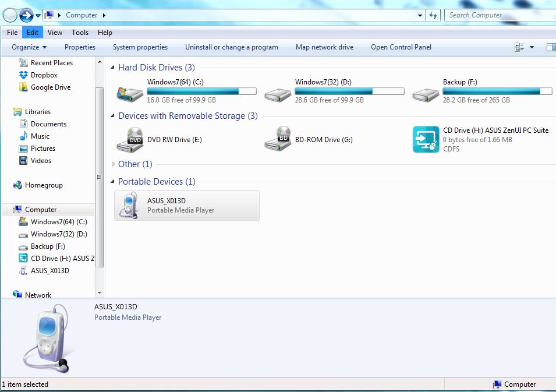Click the Search Computer field
This screenshot has height=392, width=556.
point(500,15)
